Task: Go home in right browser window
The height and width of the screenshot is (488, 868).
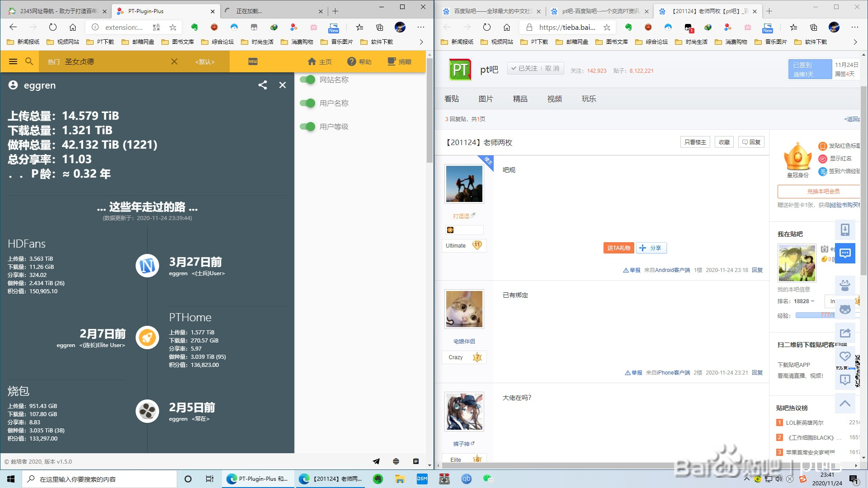Action: (x=507, y=27)
